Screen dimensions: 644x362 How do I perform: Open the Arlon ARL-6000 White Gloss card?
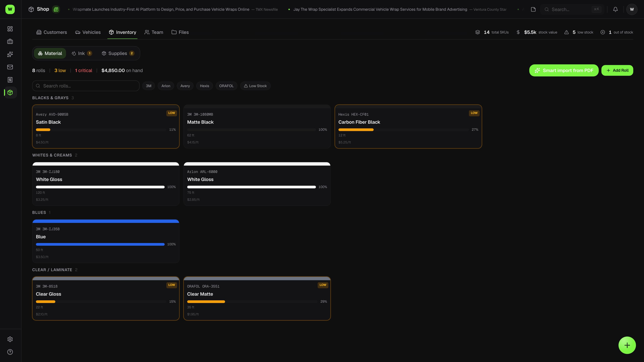click(x=257, y=184)
